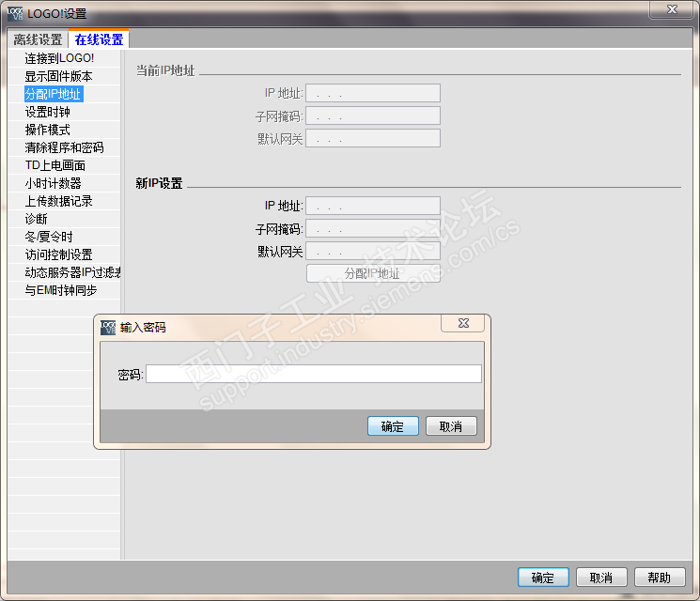Click the 密码 input field

314,374
